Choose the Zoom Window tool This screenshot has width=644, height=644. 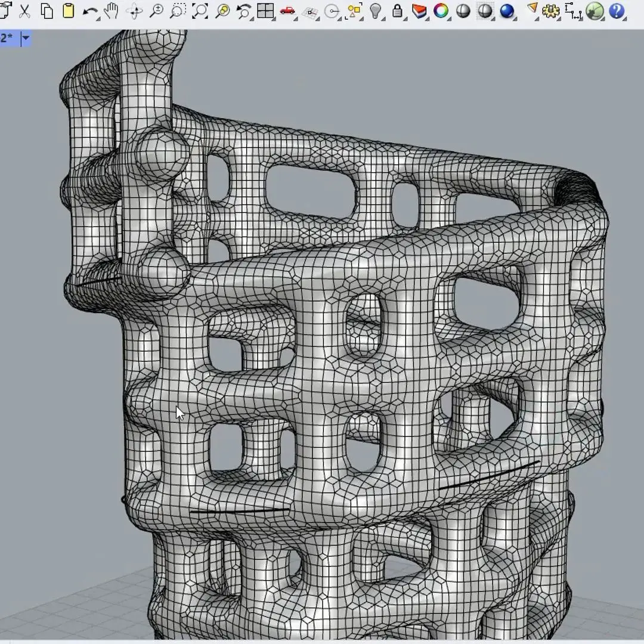pyautogui.click(x=178, y=11)
